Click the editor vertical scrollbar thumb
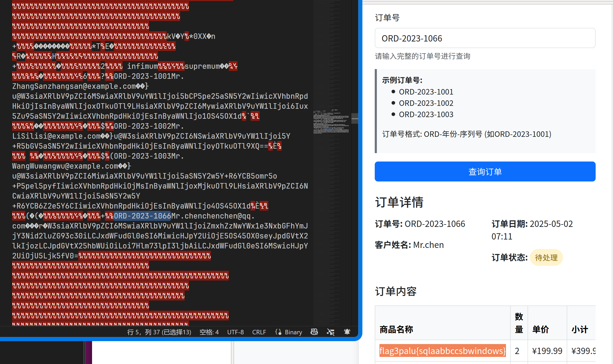The image size is (613, 364). [x=355, y=118]
